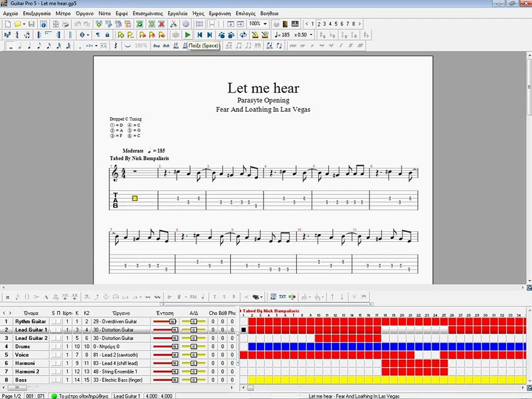Viewport: 532px width, 399px height.
Task: Adjust the Voice track pan slider
Action: coord(194,355)
